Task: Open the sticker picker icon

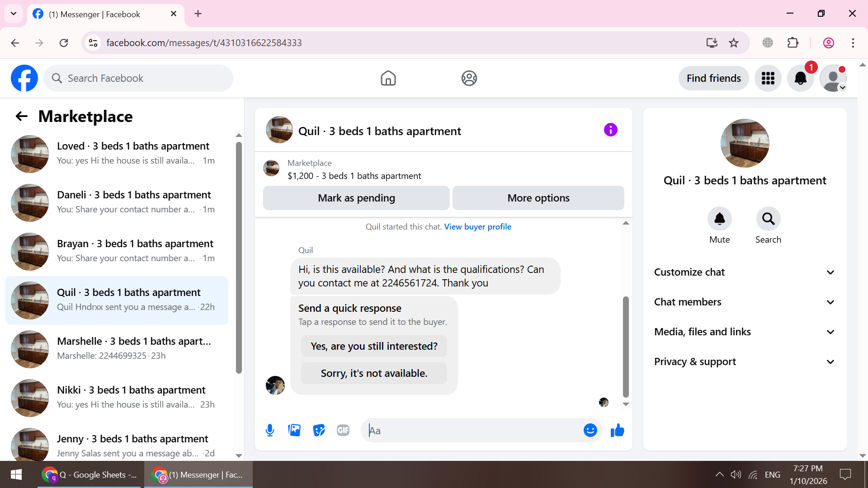Action: [x=319, y=430]
